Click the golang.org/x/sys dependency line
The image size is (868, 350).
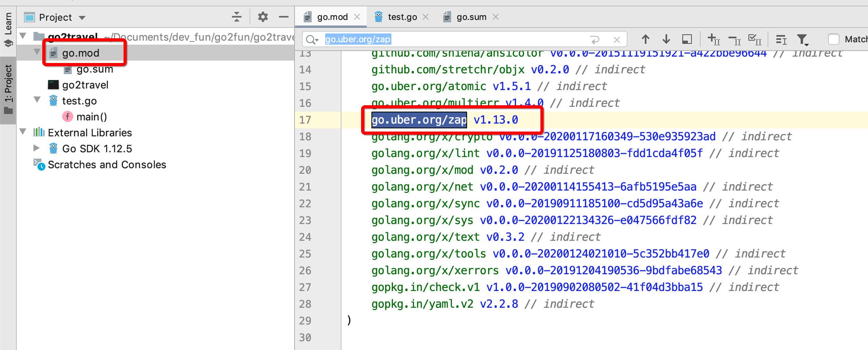[572, 220]
